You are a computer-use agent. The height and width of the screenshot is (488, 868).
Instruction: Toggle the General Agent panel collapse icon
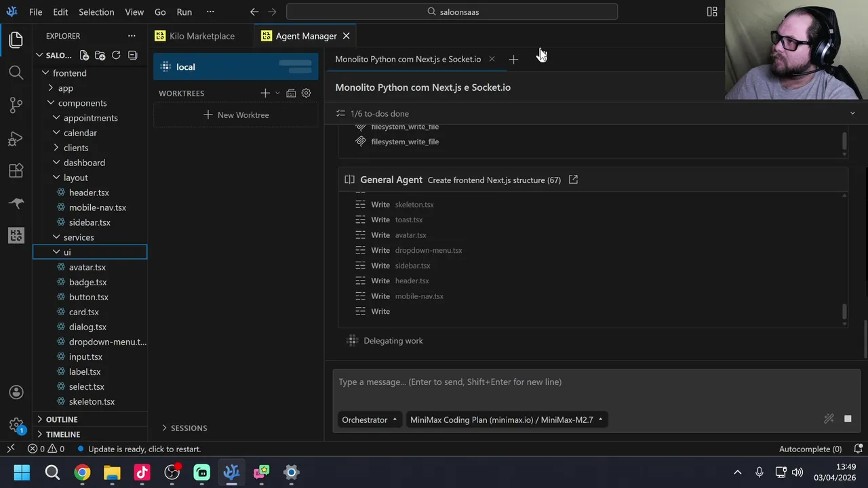pyautogui.click(x=349, y=180)
